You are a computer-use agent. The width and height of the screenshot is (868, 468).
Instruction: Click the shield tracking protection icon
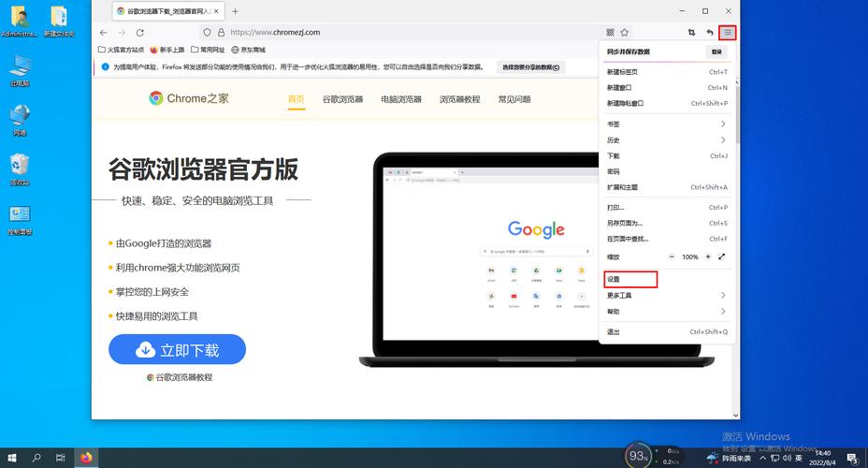click(x=207, y=33)
